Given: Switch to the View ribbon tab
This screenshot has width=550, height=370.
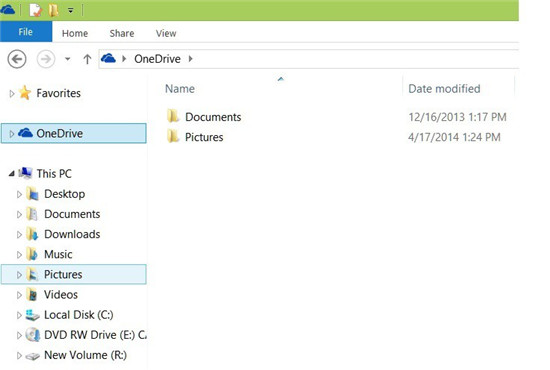Looking at the screenshot, I should [x=166, y=33].
